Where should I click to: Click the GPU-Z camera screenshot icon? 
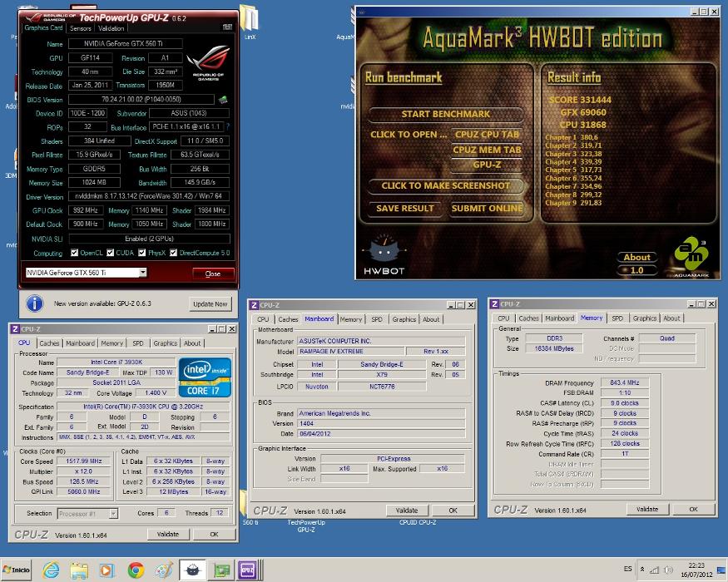point(227,27)
